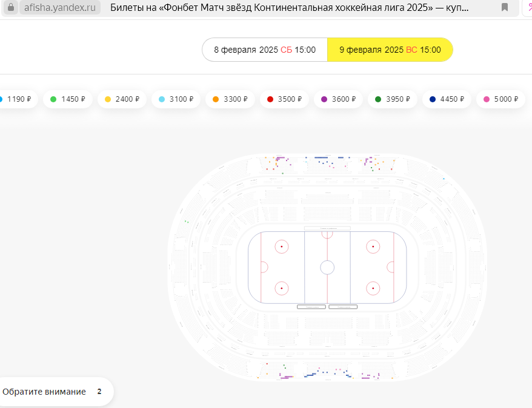Click the purple 3600 ₽ price chip

point(338,99)
